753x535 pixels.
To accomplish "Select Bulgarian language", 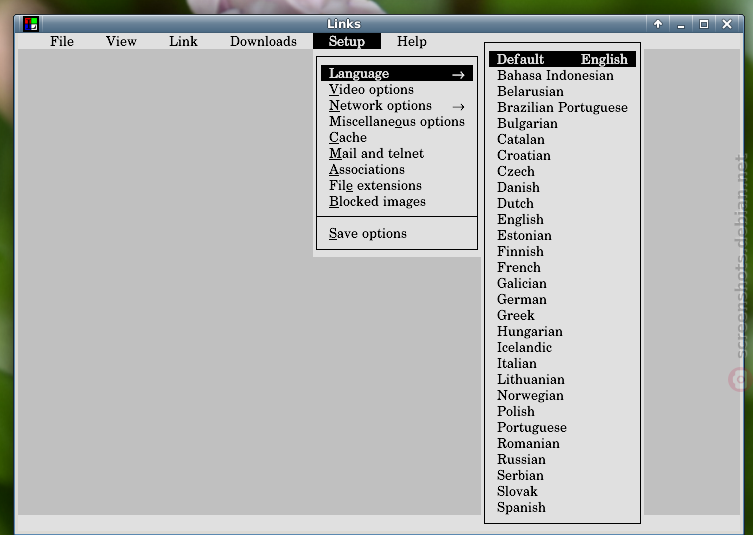I will 562,123.
